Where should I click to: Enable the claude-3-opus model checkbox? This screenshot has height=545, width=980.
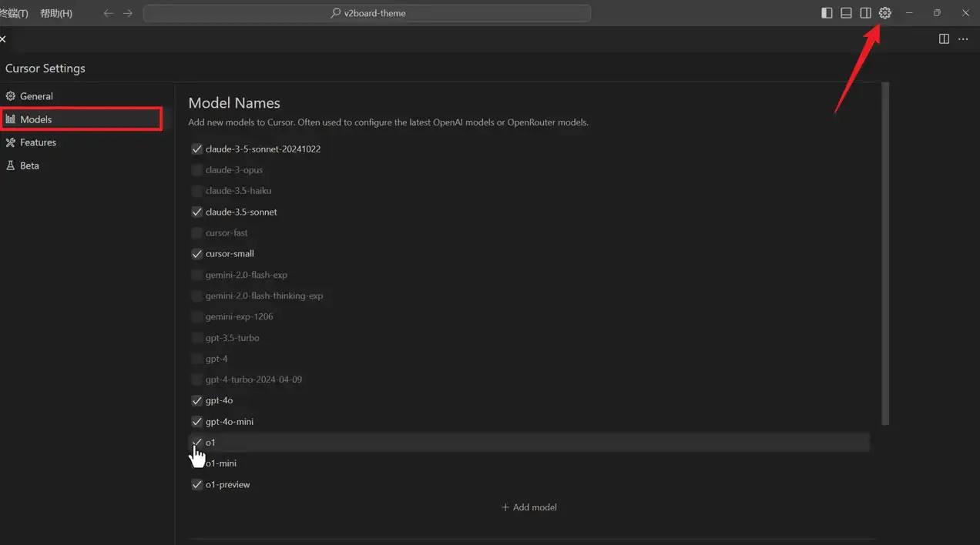pos(196,170)
